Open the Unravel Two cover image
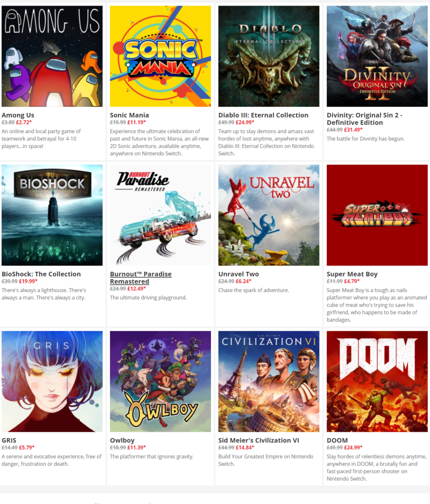 [269, 215]
